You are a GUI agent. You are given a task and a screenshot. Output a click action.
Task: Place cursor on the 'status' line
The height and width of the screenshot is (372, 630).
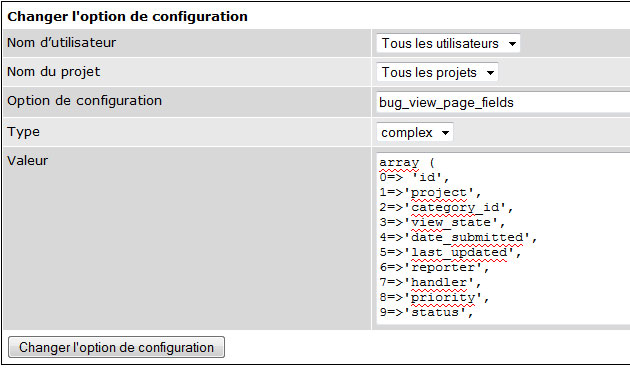pos(426,312)
